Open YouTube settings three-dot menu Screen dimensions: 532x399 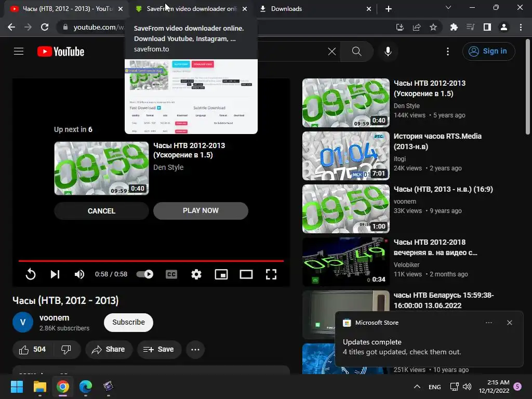point(447,51)
